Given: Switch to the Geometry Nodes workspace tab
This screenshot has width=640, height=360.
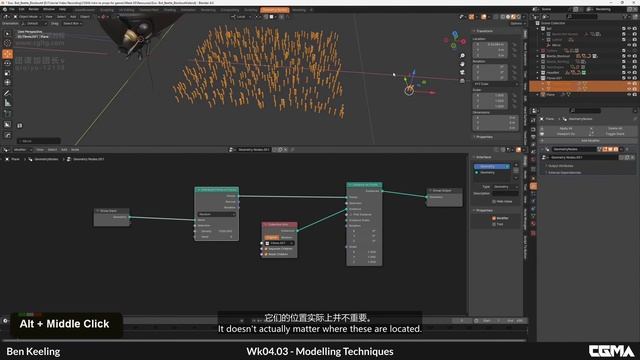Looking at the screenshot, I should [x=275, y=10].
